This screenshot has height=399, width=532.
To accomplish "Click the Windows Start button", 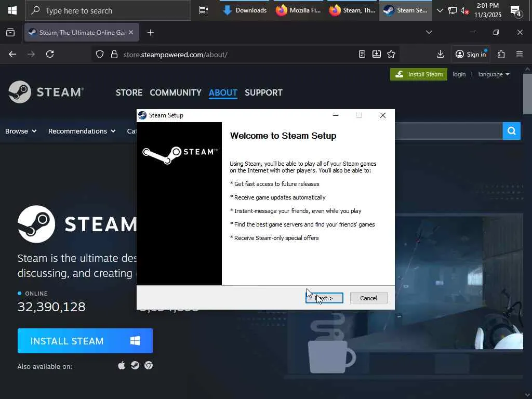I will 12,10.
